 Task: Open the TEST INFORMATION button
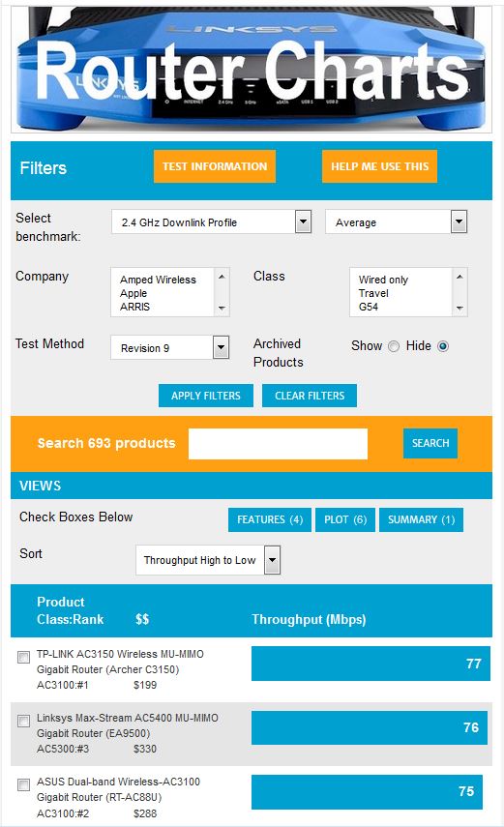[x=214, y=166]
